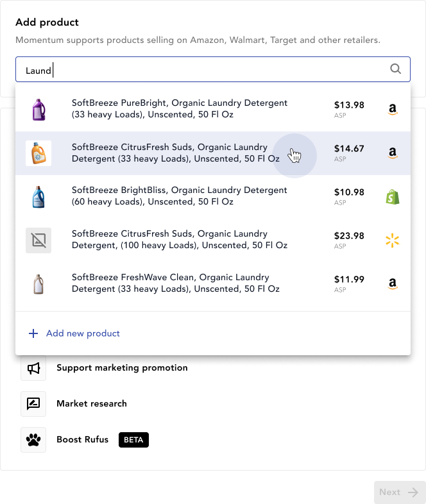Click the megaphone marketing promotion icon
Viewport: 426px width, 504px height.
tap(33, 368)
